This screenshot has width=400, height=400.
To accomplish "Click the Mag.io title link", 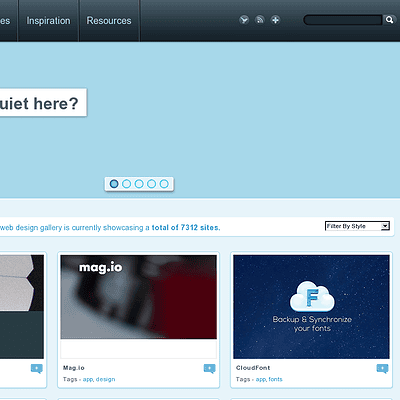I will pyautogui.click(x=74, y=368).
